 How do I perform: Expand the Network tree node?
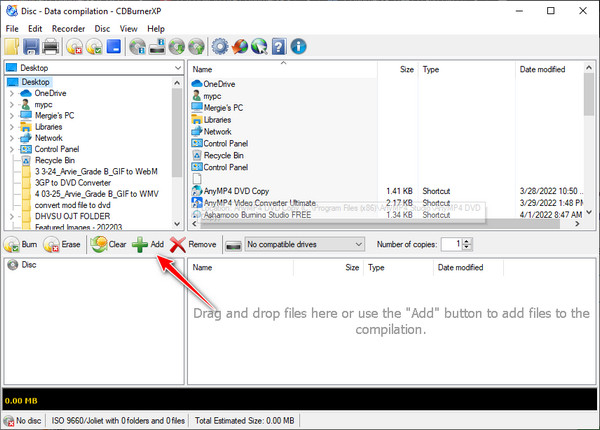click(11, 138)
